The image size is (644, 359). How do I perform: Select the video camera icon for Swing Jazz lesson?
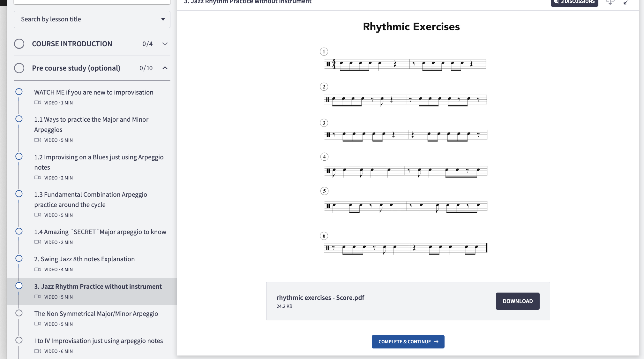point(38,269)
